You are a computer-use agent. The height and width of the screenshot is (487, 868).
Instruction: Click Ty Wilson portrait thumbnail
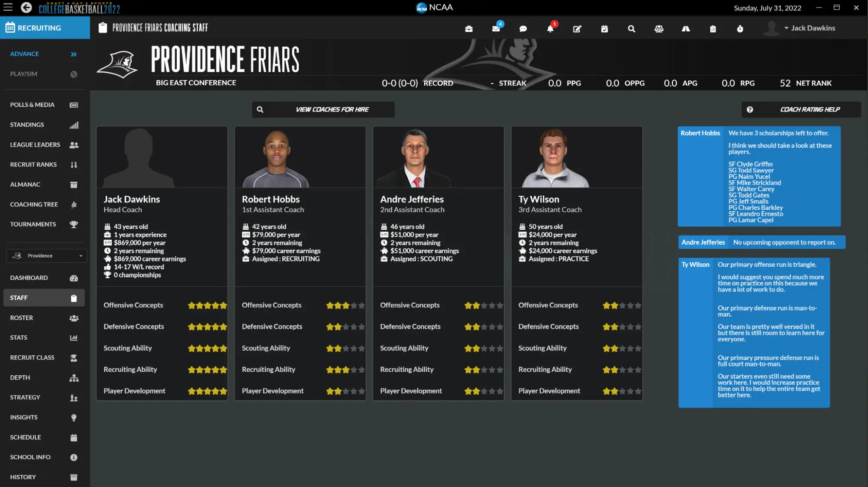tap(554, 159)
